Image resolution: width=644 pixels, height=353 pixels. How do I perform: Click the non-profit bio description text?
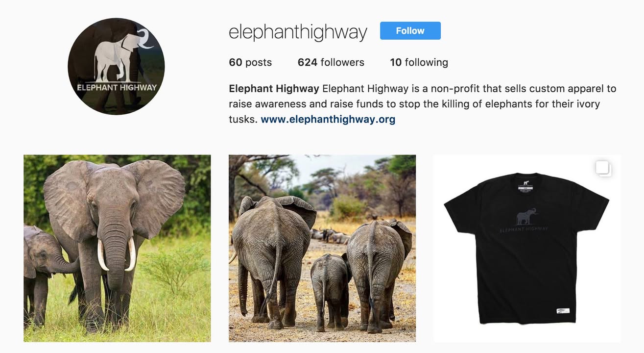tap(423, 104)
